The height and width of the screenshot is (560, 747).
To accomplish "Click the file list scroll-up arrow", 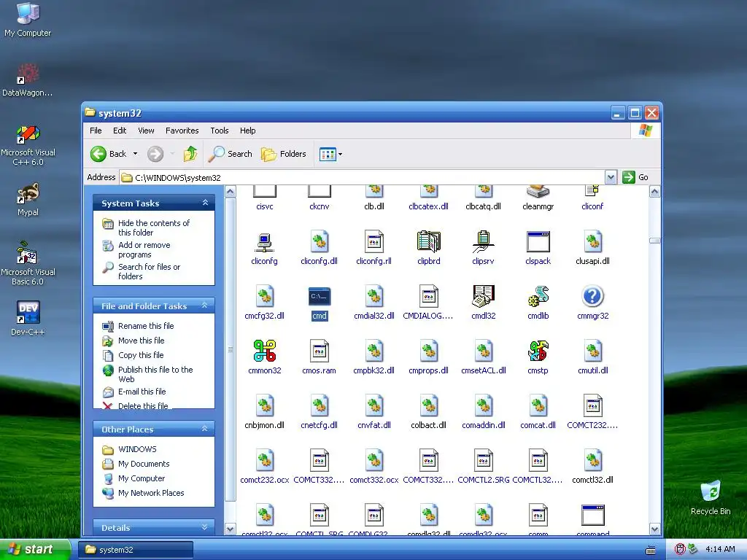I will 654,192.
